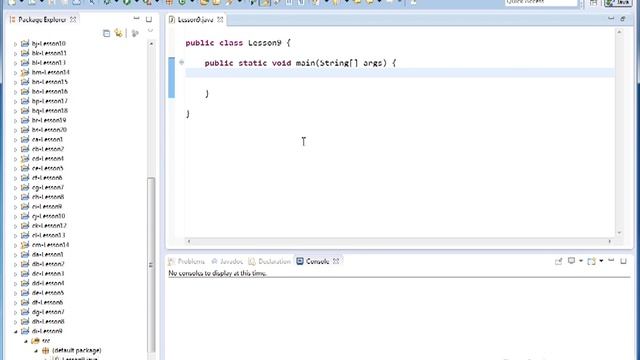Click the ck-Lesson12 project icon
640x360 pixels.
point(25,225)
